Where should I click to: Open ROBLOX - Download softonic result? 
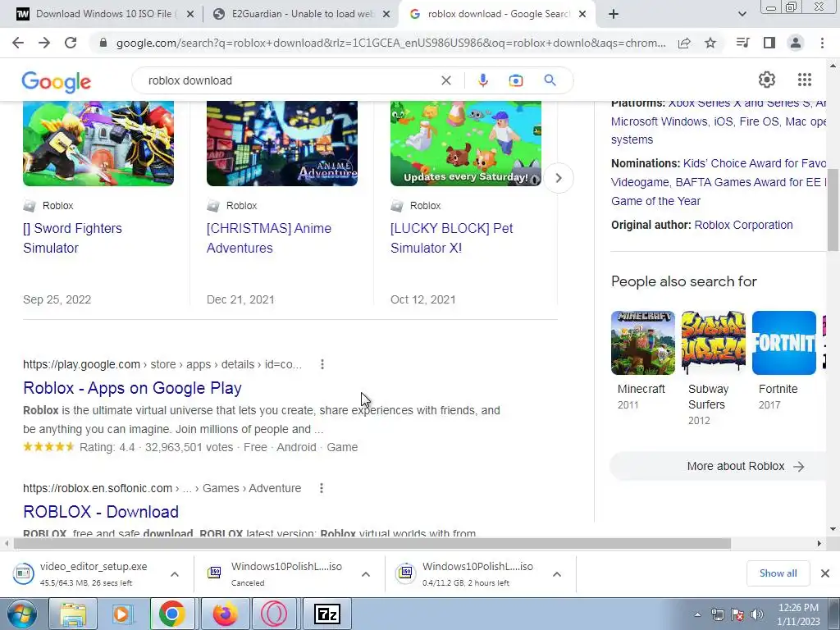tap(101, 512)
